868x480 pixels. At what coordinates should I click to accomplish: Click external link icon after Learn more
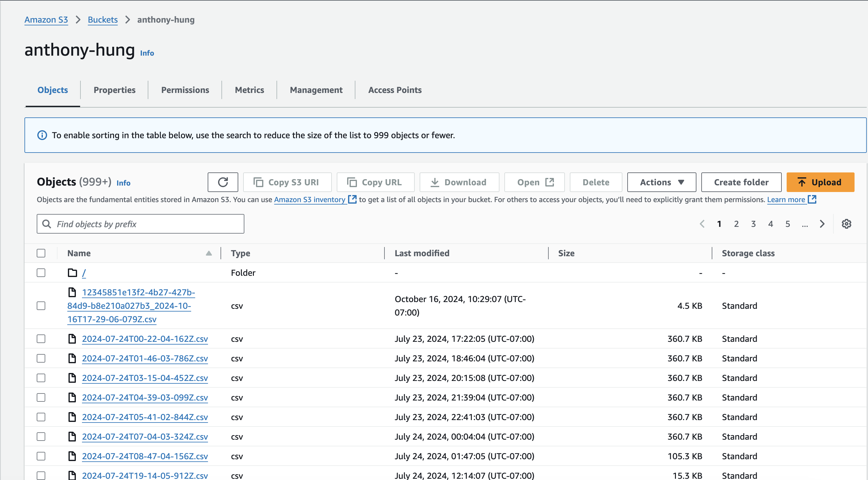(x=812, y=199)
